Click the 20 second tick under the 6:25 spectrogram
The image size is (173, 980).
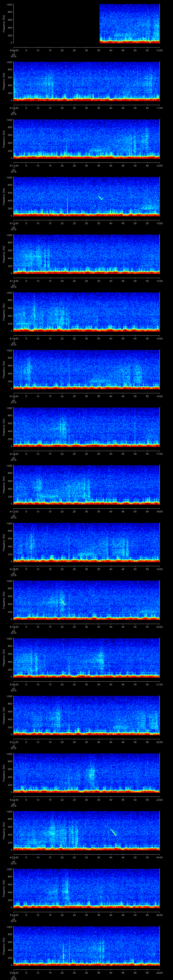pos(62,973)
